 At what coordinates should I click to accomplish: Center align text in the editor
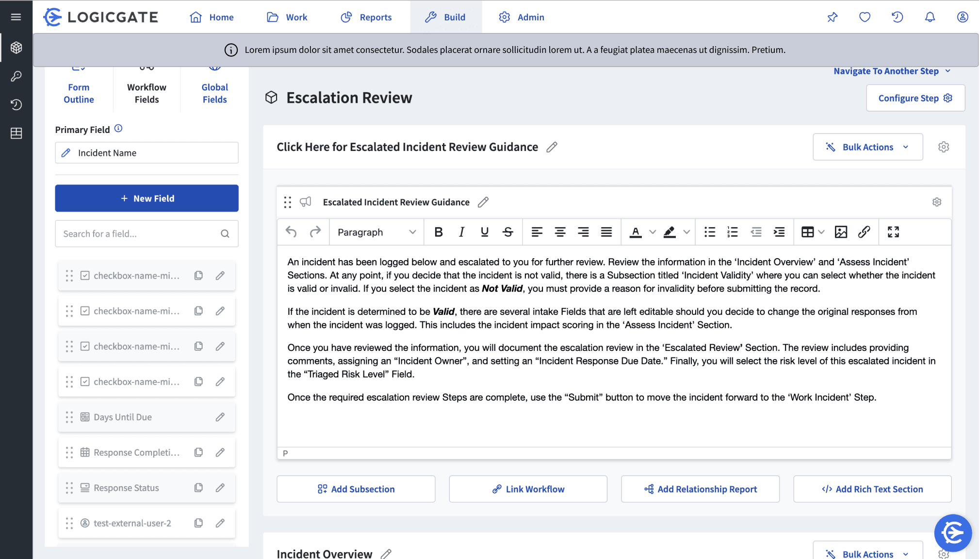(x=560, y=232)
